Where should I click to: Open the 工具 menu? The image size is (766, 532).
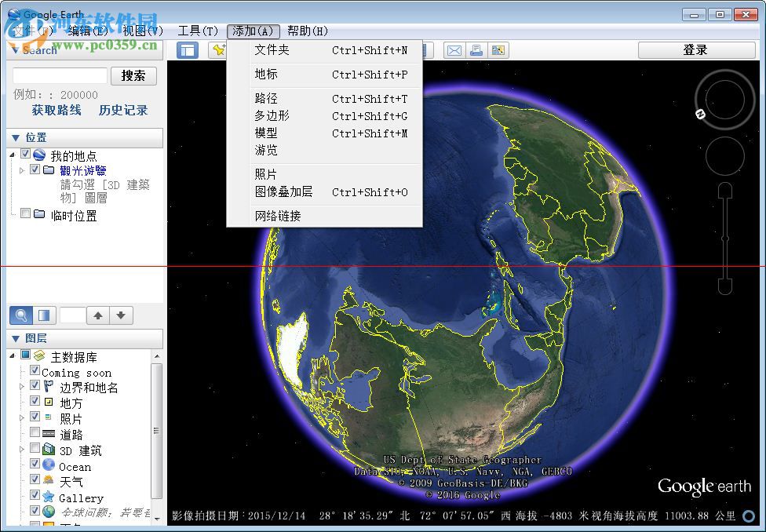click(x=199, y=31)
